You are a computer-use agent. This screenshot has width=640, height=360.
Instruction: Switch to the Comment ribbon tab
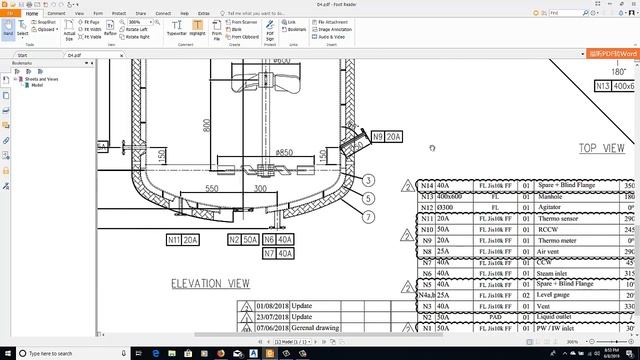point(56,13)
